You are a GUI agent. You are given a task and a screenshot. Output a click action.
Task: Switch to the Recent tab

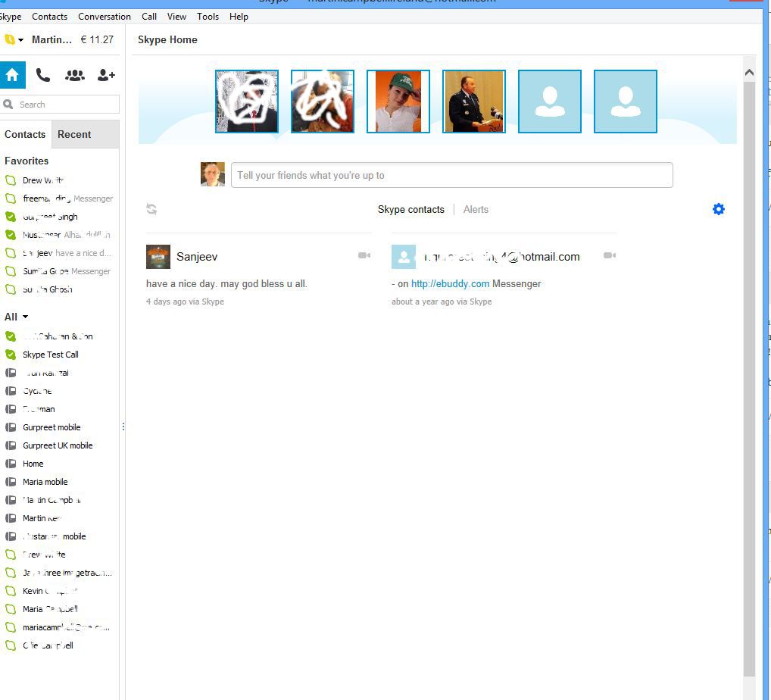pos(85,134)
